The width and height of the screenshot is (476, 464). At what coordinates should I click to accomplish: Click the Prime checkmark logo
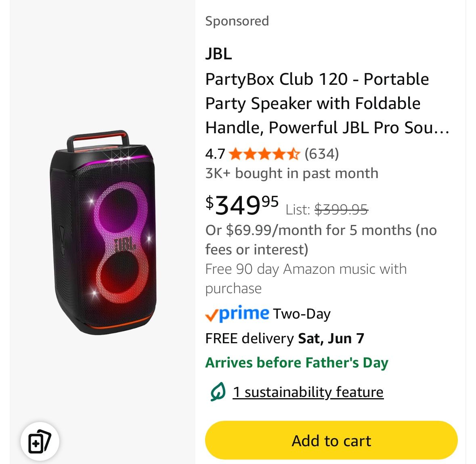coord(237,313)
